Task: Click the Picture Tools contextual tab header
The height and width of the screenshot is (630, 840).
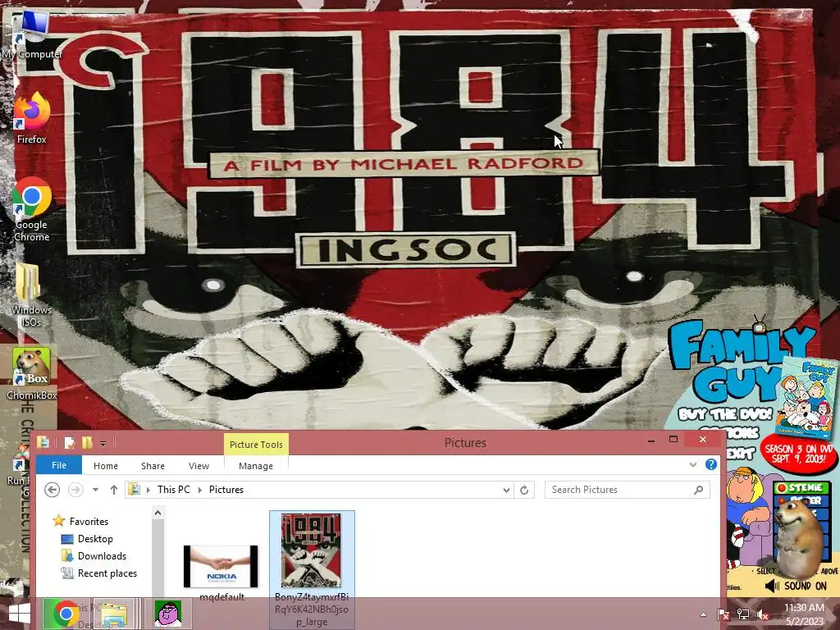Action: tap(256, 444)
